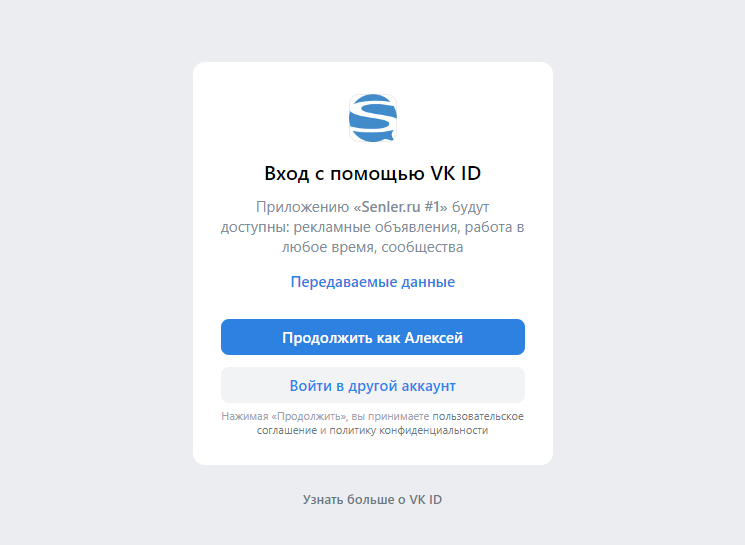Screen dimensions: 745x545
Task: Click the Вход с помощью VK ID heading
Action: [372, 173]
